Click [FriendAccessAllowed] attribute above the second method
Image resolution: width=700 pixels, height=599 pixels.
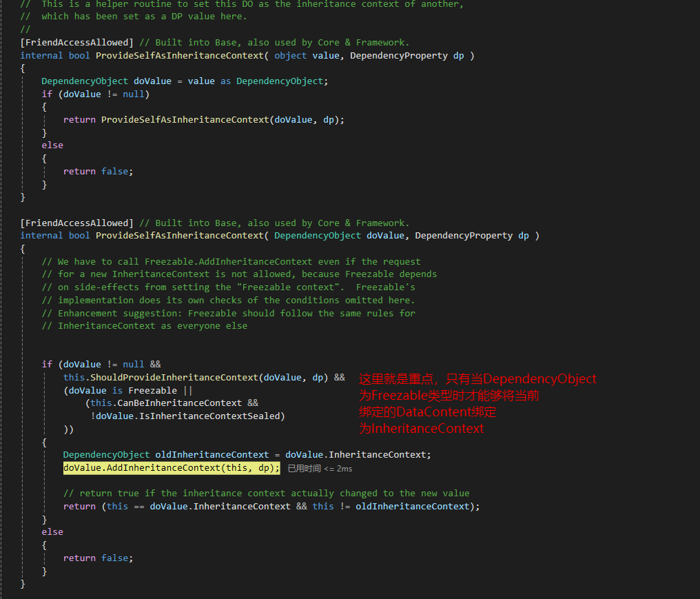[x=76, y=223]
